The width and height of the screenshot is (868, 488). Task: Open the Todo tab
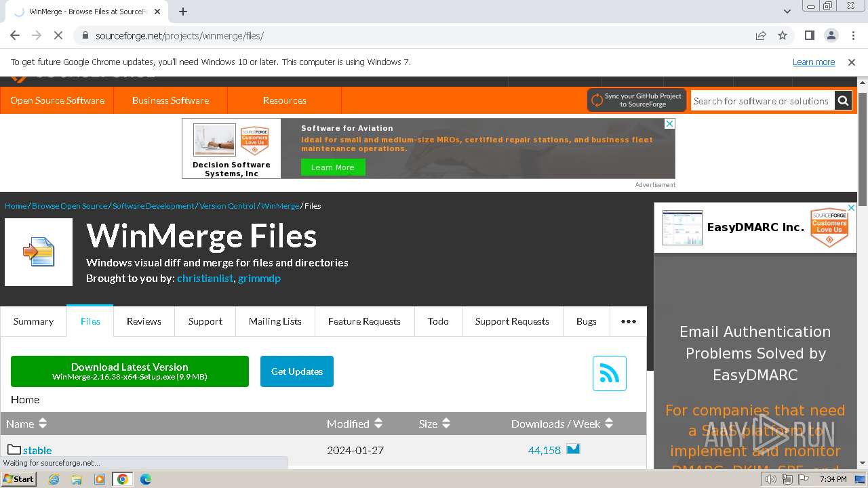(438, 321)
